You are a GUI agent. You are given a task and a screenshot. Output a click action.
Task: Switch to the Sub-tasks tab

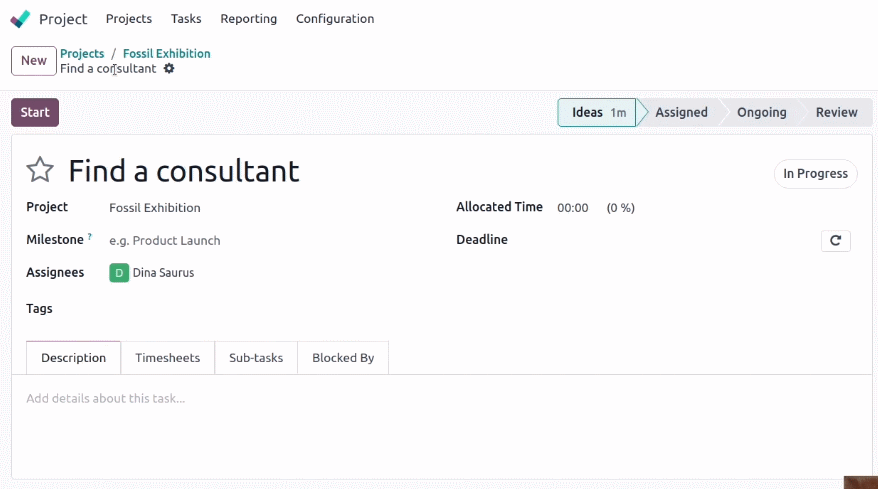(256, 358)
